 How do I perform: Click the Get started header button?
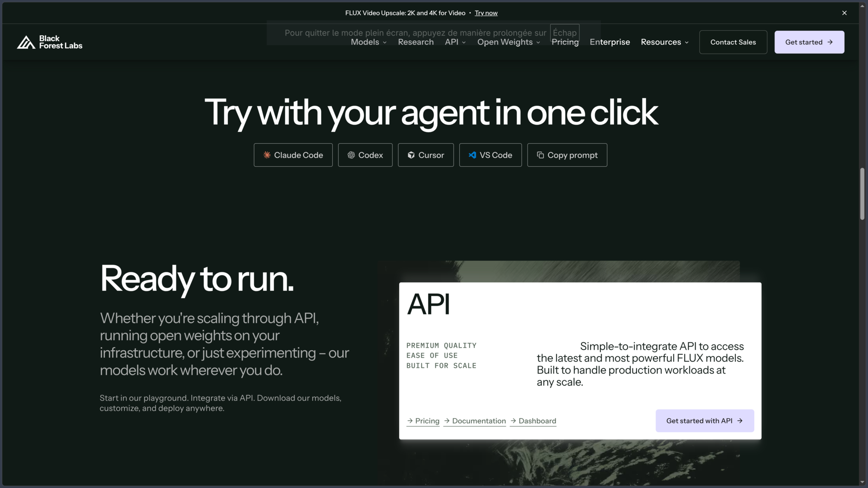click(x=809, y=42)
